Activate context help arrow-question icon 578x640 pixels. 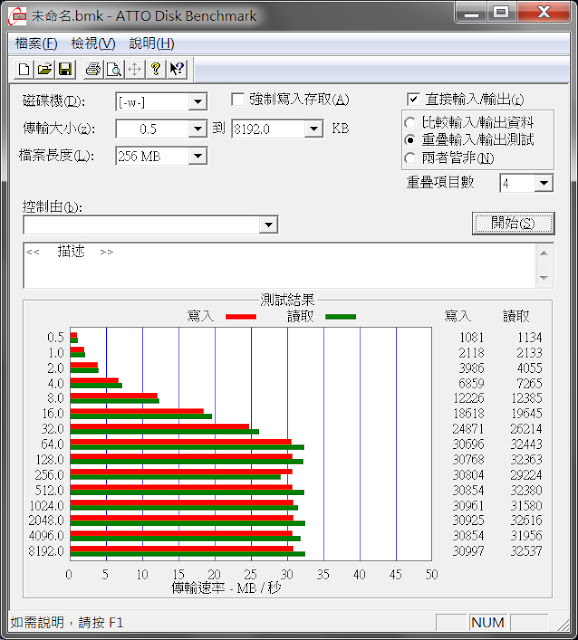[177, 69]
